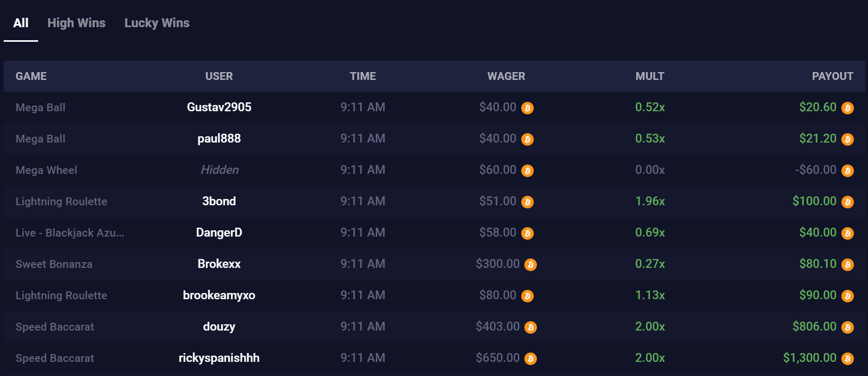868x376 pixels.
Task: Click Bitcoin icon next to $58.00 wager
Action: coord(527,233)
